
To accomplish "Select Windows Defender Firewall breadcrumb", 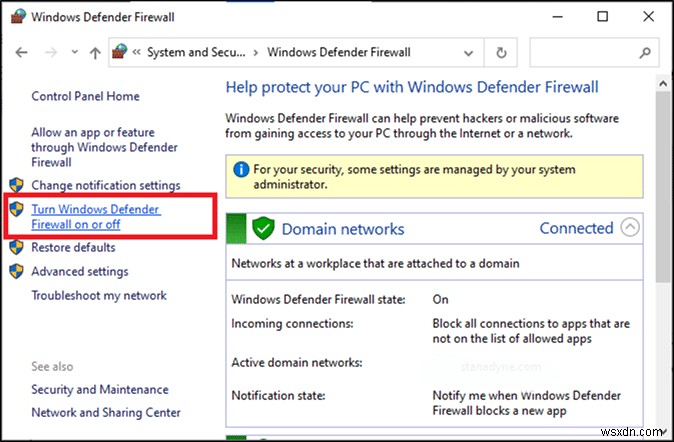I will click(x=339, y=52).
